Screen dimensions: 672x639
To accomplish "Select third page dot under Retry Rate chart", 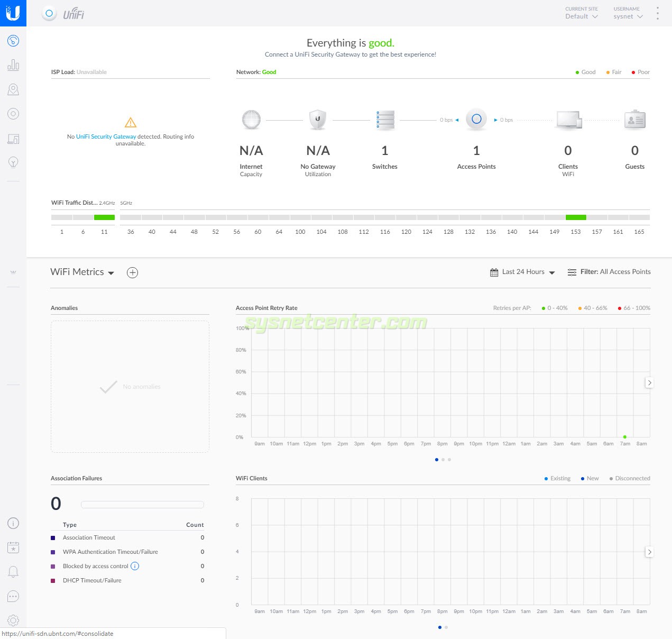I will (x=449, y=460).
